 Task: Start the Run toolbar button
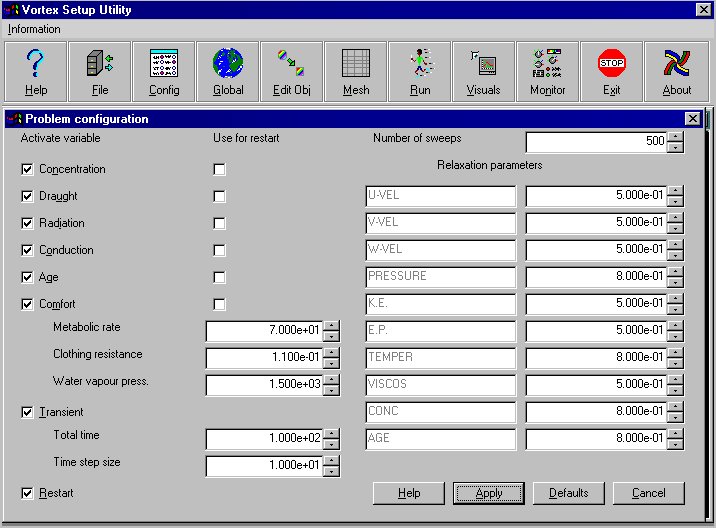[420, 71]
